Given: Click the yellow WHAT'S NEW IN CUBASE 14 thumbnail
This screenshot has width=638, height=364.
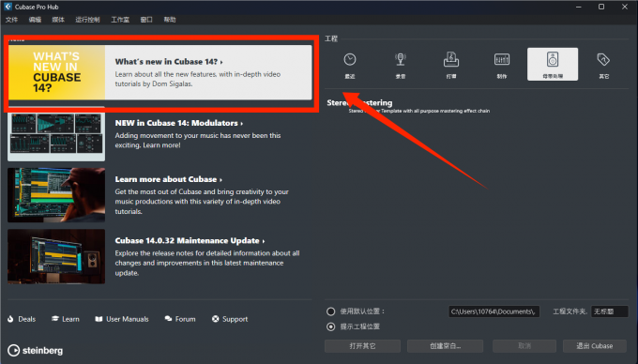Looking at the screenshot, I should [56, 72].
